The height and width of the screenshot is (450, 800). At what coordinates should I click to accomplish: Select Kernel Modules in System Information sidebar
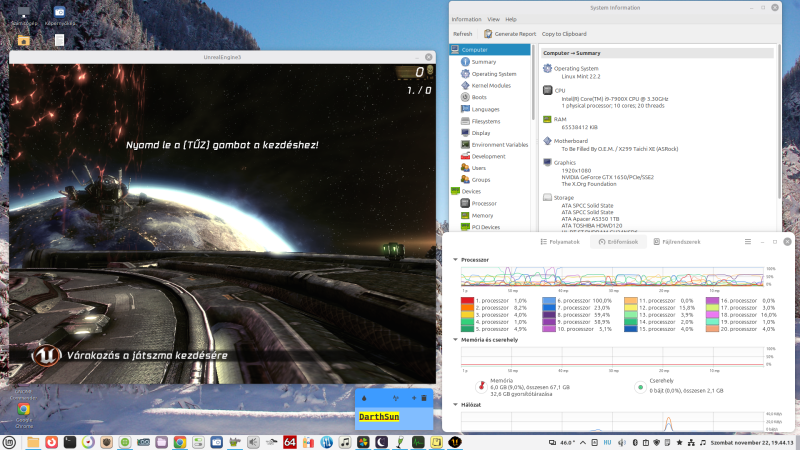point(490,86)
